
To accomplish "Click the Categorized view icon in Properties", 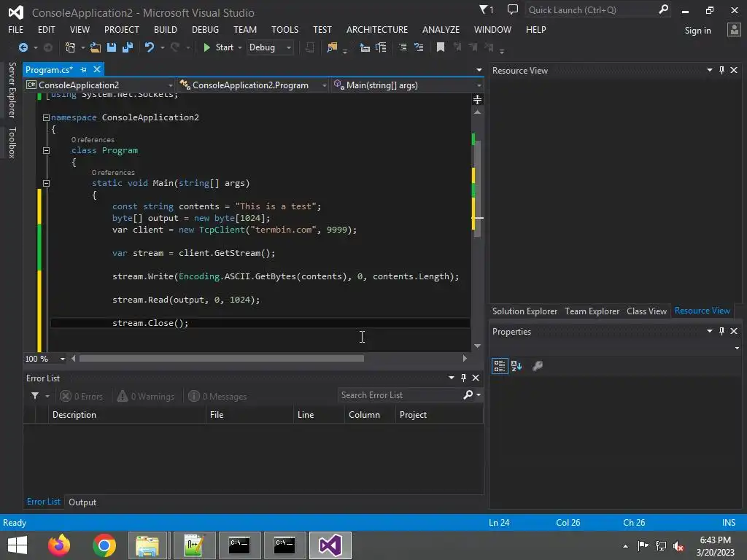I will click(499, 366).
